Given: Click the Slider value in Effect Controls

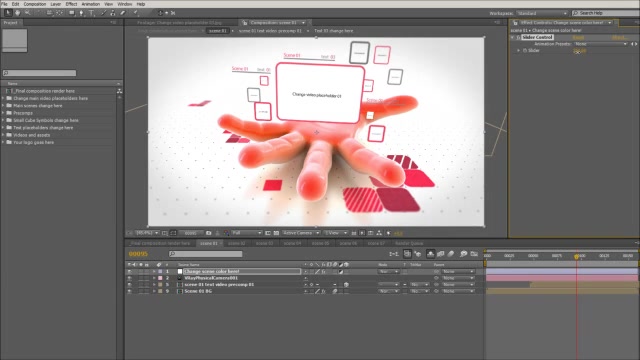Looking at the screenshot, I should pyautogui.click(x=579, y=51).
